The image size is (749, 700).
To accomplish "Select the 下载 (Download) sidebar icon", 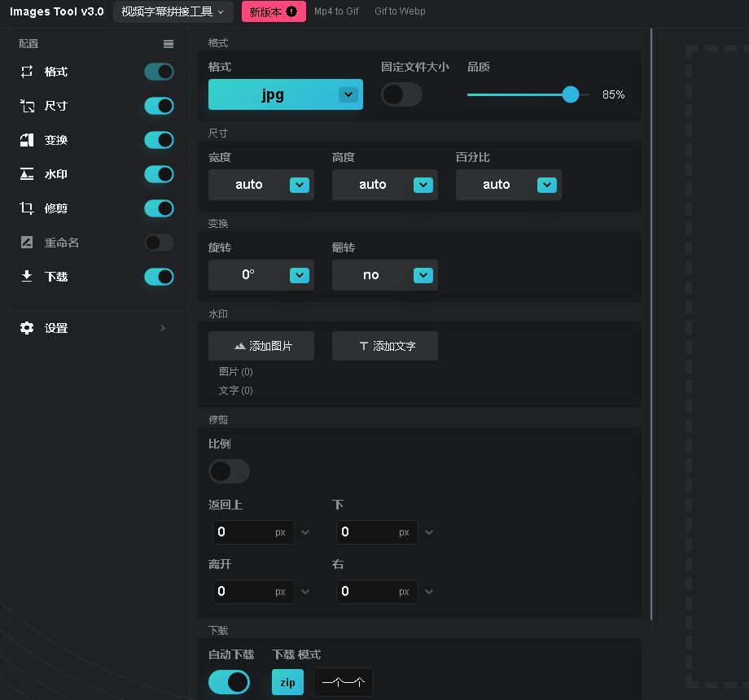I will tap(26, 277).
